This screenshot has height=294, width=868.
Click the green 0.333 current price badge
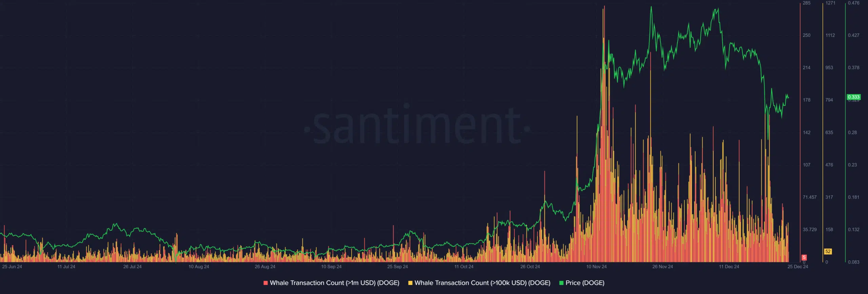point(853,97)
